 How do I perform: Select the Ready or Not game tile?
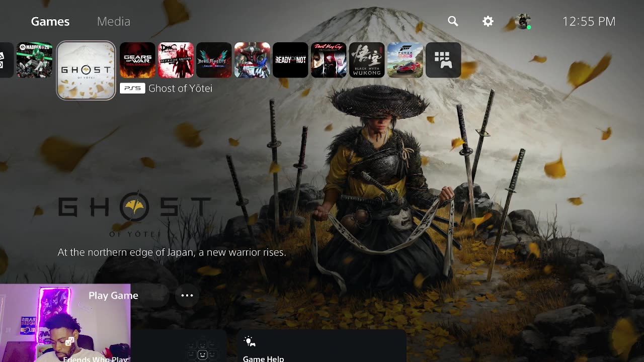point(290,60)
